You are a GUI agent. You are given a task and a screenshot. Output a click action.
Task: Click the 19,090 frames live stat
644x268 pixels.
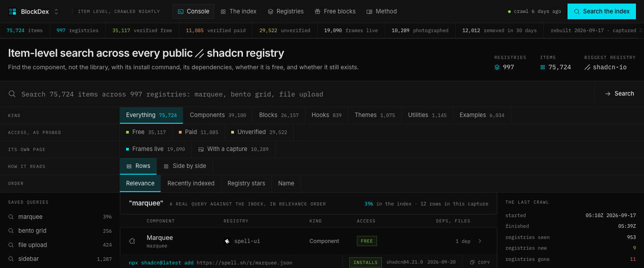[351, 30]
